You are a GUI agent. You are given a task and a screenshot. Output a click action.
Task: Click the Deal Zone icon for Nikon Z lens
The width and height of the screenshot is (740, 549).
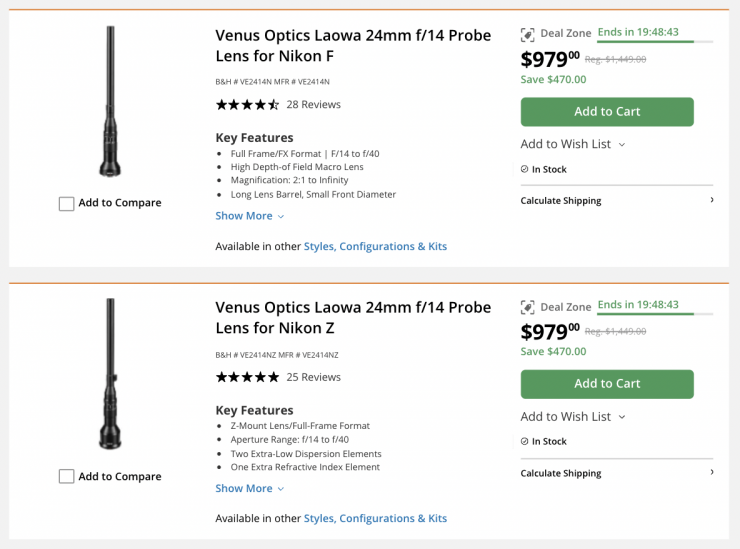[528, 307]
